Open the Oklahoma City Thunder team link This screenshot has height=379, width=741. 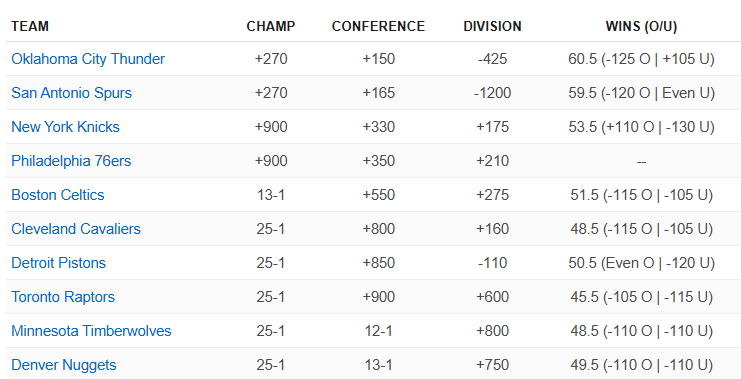(x=88, y=59)
